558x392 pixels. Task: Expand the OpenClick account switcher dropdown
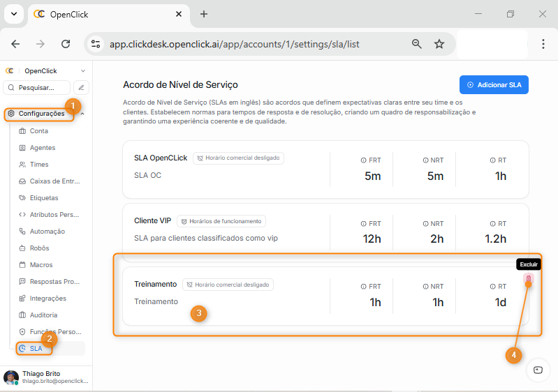pos(83,71)
